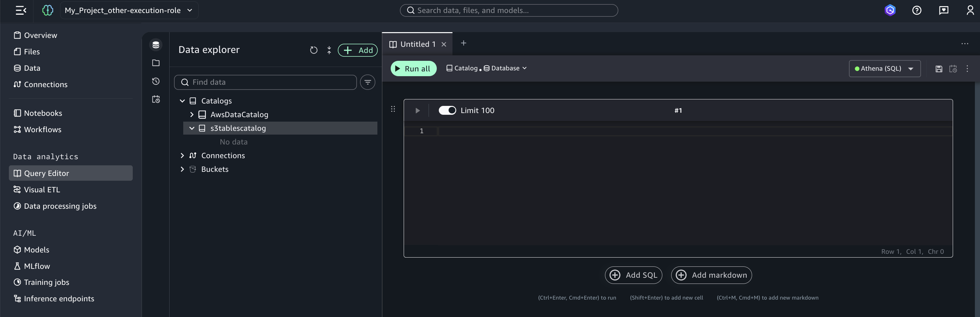The width and height of the screenshot is (980, 317).
Task: Click the refresh icon in Data explorer
Action: coord(314,50)
